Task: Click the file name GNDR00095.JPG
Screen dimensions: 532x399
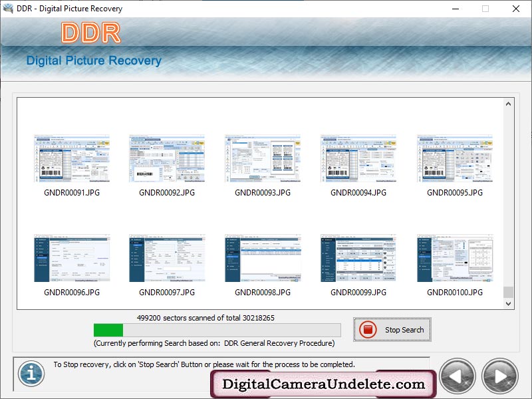Action: point(455,193)
